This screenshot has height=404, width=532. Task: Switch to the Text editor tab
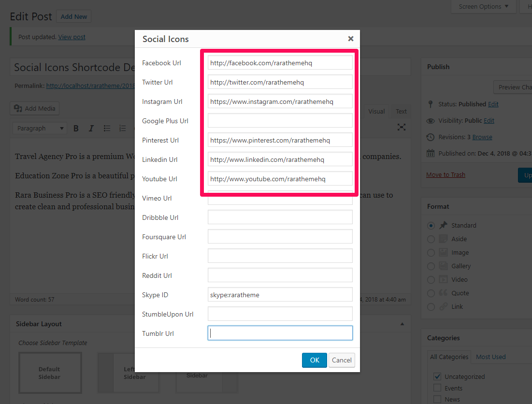click(401, 111)
